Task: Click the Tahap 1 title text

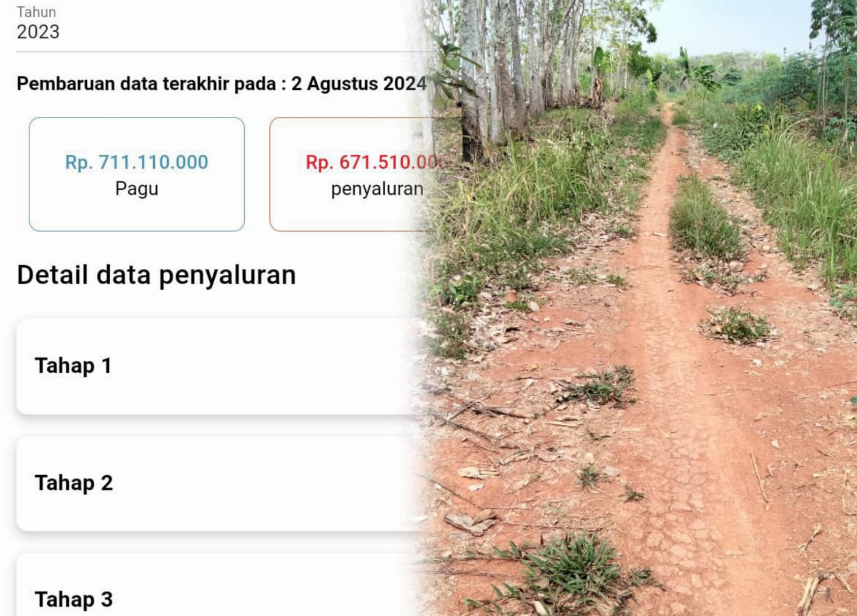Action: pos(73,366)
